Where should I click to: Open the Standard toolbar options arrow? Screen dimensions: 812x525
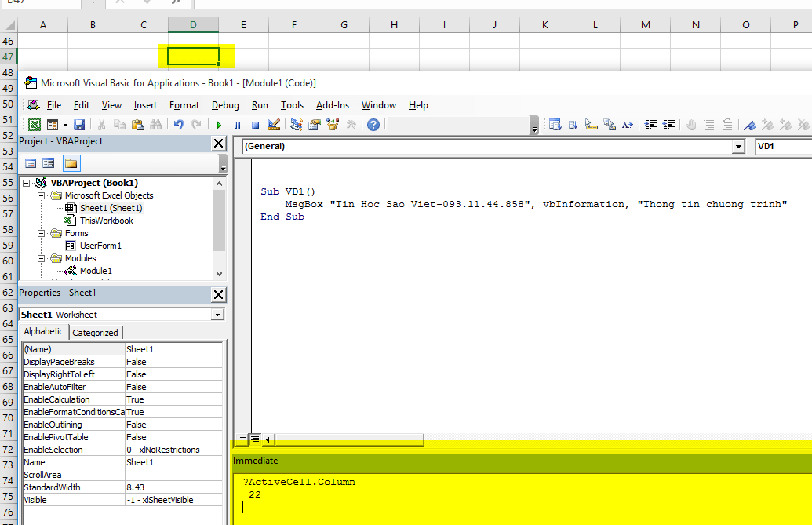coord(534,126)
